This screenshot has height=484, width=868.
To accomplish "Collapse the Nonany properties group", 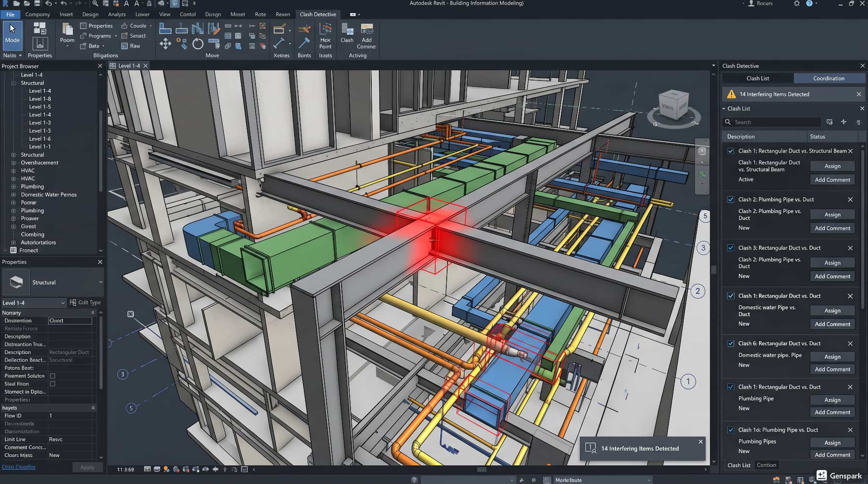I will pos(93,313).
